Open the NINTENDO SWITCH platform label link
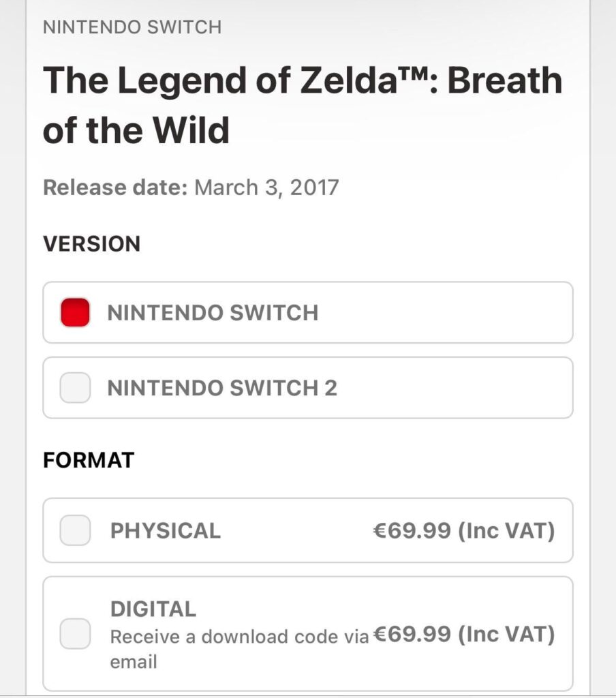The width and height of the screenshot is (616, 698). coord(132,27)
